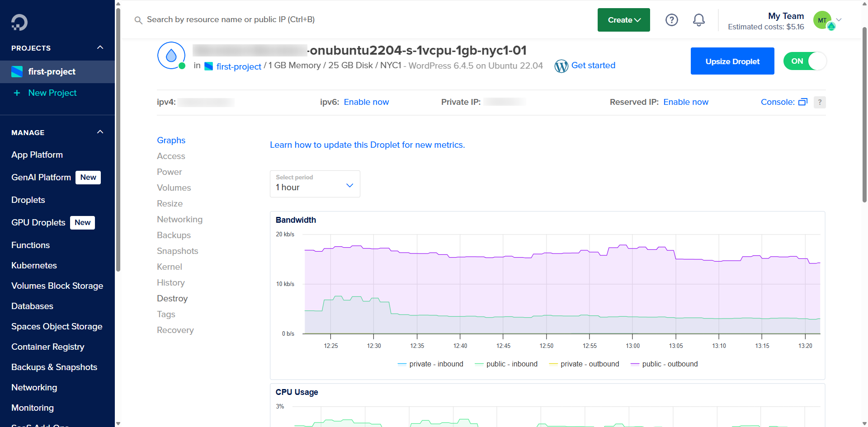Turn off the Droplet ON power switch

click(x=805, y=61)
